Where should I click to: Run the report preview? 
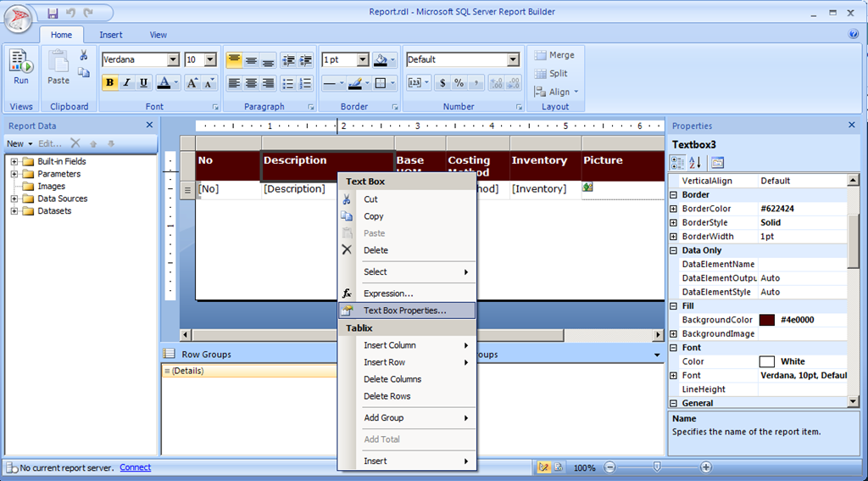pos(21,67)
